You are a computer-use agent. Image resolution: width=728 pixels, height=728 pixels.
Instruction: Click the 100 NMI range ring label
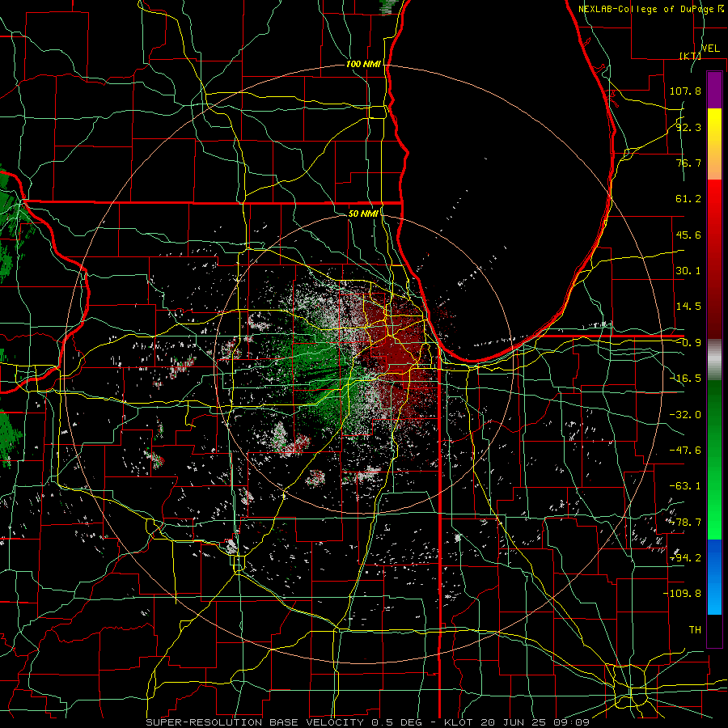(x=363, y=64)
